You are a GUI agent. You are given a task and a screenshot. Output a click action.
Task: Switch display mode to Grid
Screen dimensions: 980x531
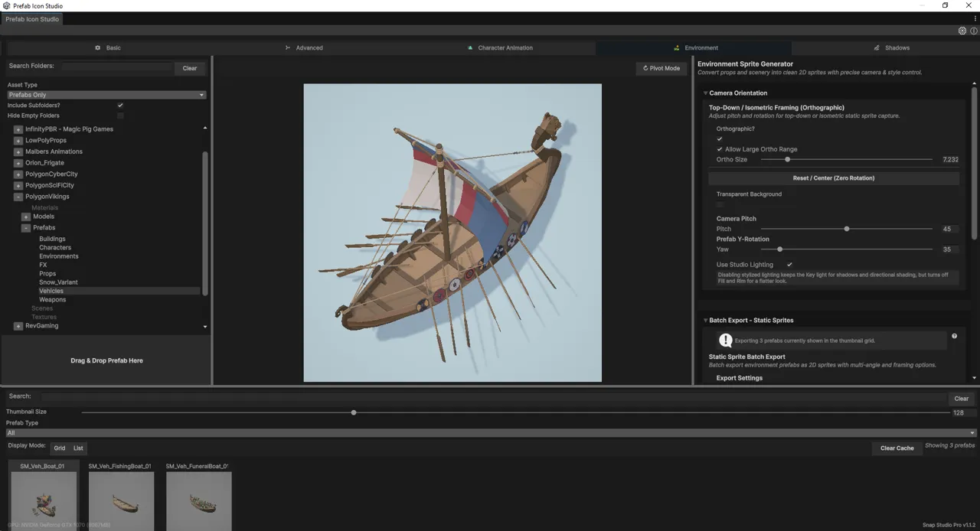(60, 448)
